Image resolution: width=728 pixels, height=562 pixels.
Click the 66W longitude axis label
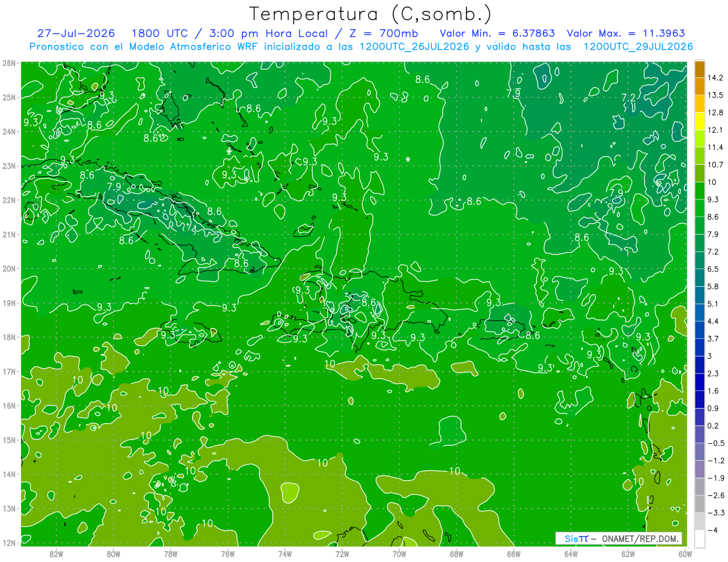coord(513,554)
